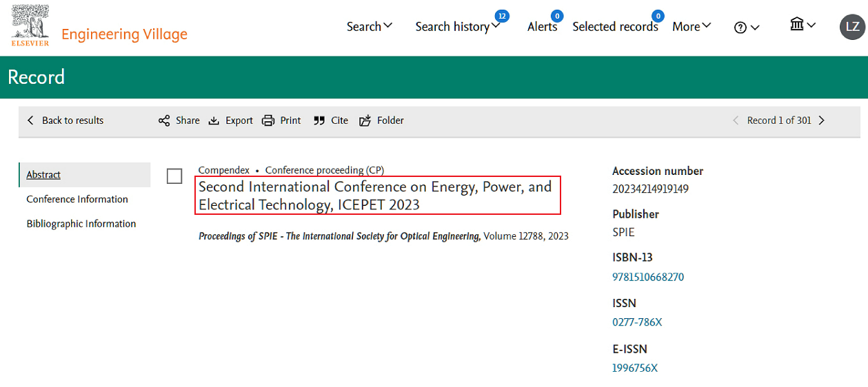Click the Search history count badge 12
Image resolution: width=868 pixels, height=387 pixels.
[502, 15]
